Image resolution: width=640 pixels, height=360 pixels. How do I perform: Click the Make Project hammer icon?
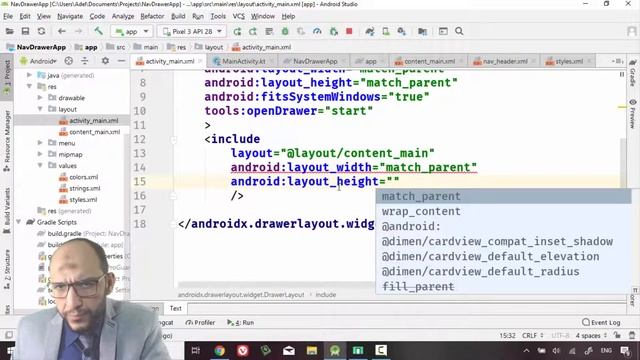(x=98, y=31)
